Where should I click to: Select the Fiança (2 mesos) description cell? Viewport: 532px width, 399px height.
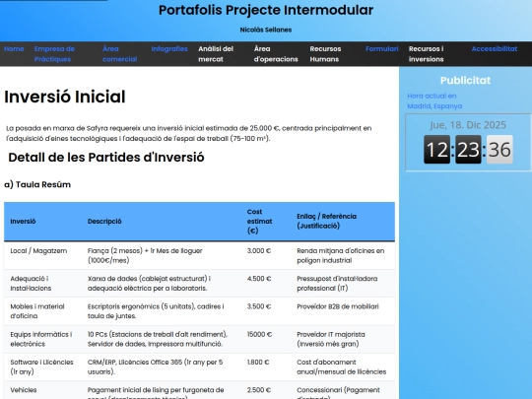pos(162,255)
